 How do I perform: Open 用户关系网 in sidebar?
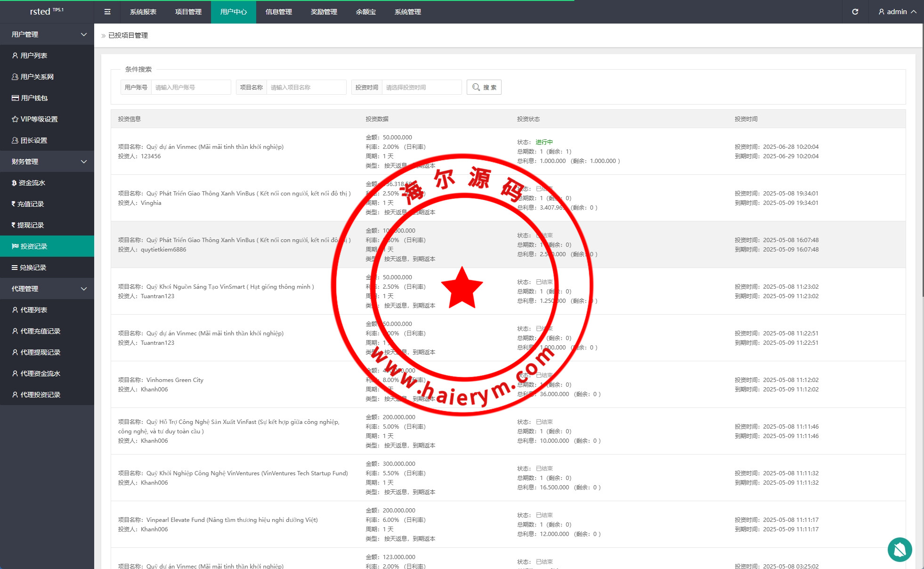[x=47, y=77]
